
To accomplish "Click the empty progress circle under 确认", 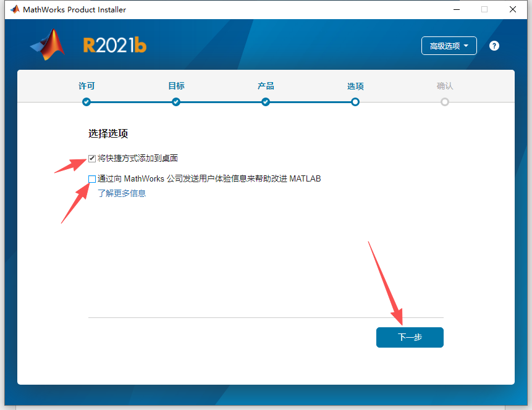I will point(445,102).
